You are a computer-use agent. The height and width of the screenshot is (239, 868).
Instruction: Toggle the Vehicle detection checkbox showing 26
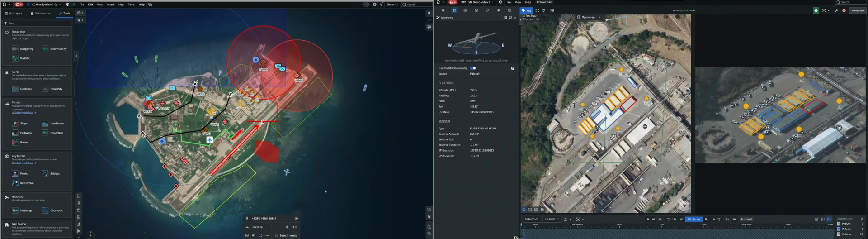coord(839,234)
